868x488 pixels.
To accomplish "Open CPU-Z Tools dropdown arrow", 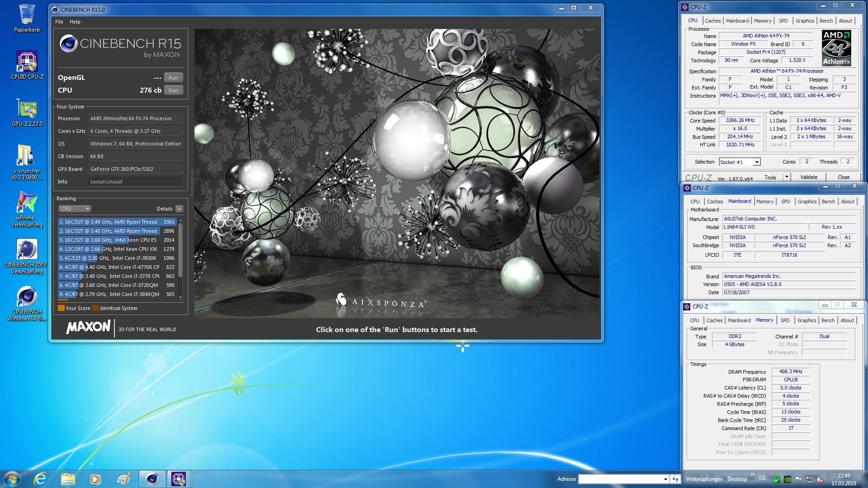I will [787, 177].
